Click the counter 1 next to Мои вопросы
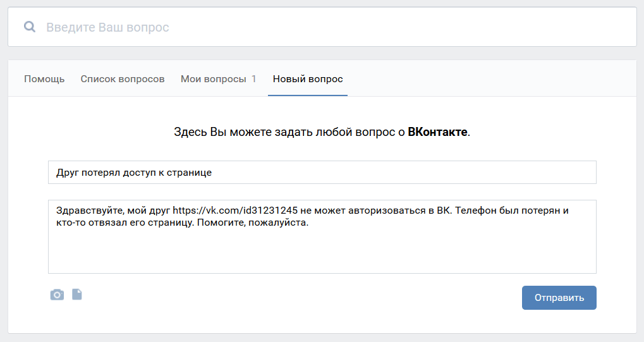This screenshot has height=342, width=644. coord(254,79)
